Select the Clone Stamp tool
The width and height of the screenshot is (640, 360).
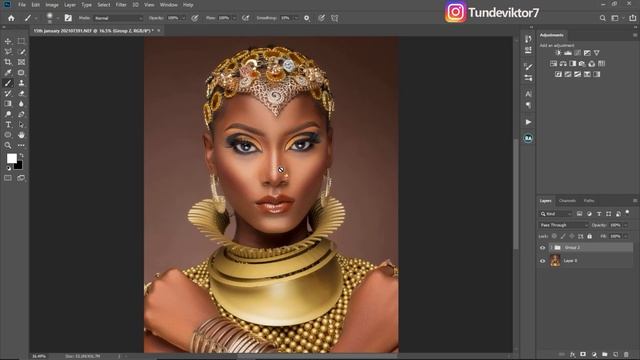point(21,83)
